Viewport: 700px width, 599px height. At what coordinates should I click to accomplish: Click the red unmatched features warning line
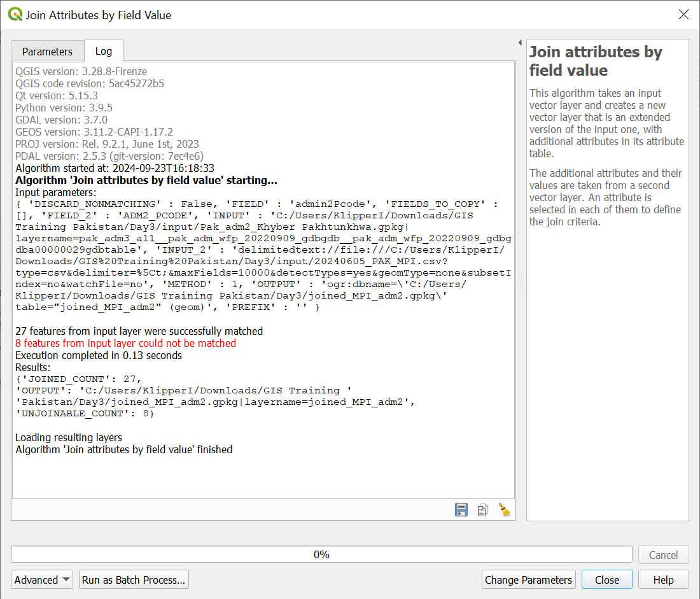(x=125, y=343)
